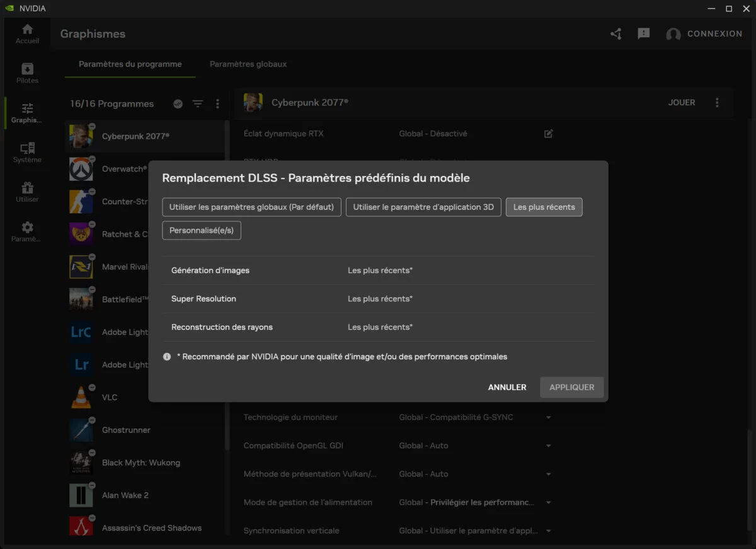
Task: Open the Accueil home icon in sidebar
Action: [x=27, y=34]
